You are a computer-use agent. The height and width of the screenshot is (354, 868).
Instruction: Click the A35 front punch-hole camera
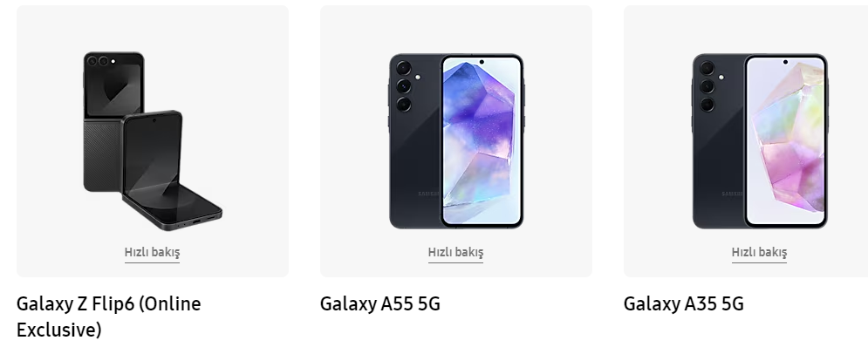(785, 62)
